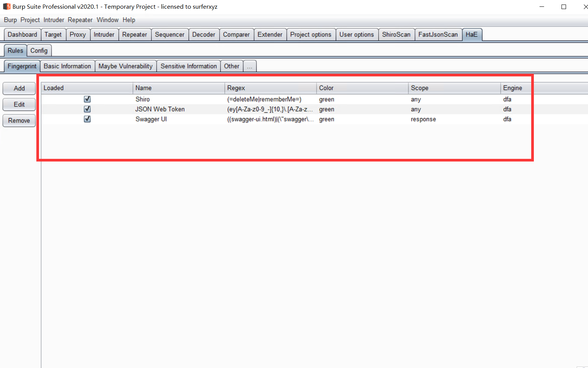Click the green color cell of Swagger UI row

362,119
